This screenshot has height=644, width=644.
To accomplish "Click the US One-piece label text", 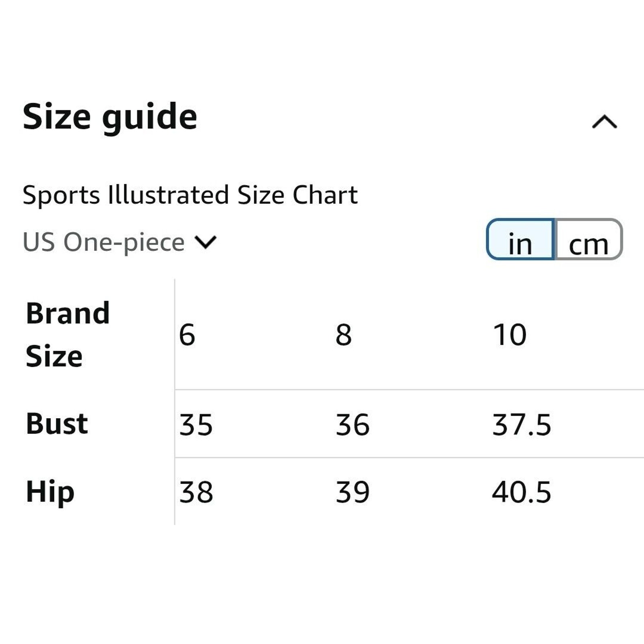I will click(x=104, y=242).
